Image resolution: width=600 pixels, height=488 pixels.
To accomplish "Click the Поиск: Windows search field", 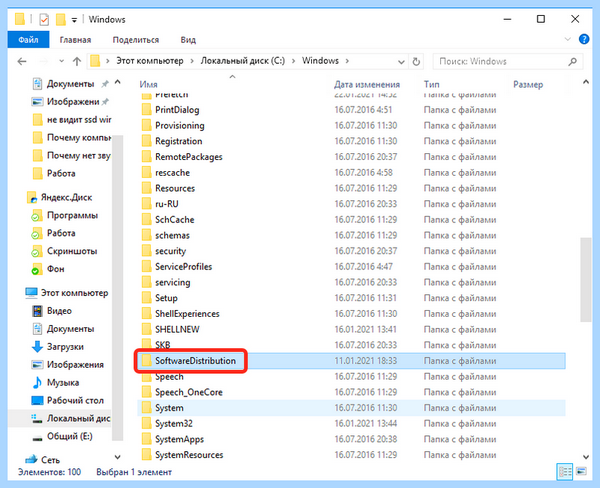I will (508, 61).
